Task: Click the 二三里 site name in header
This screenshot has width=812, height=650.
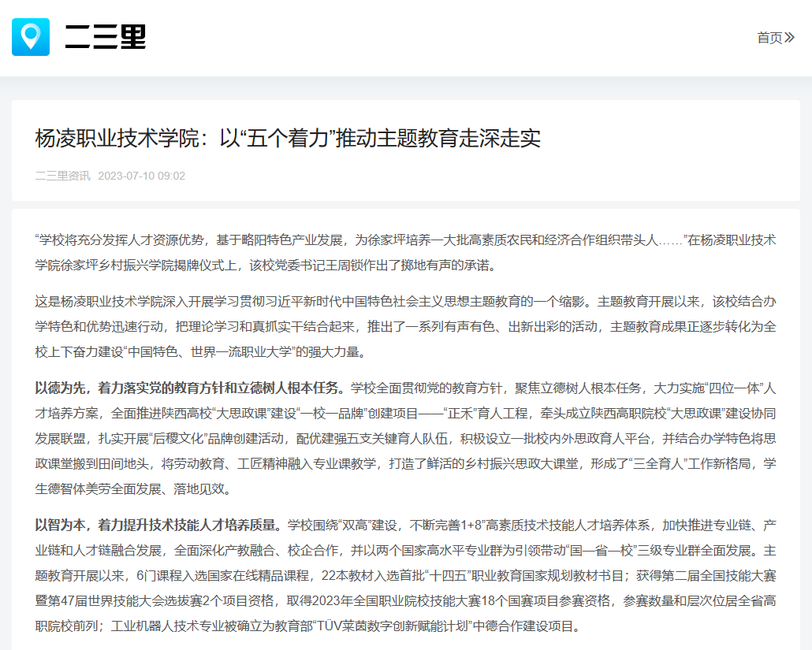Action: pyautogui.click(x=106, y=37)
